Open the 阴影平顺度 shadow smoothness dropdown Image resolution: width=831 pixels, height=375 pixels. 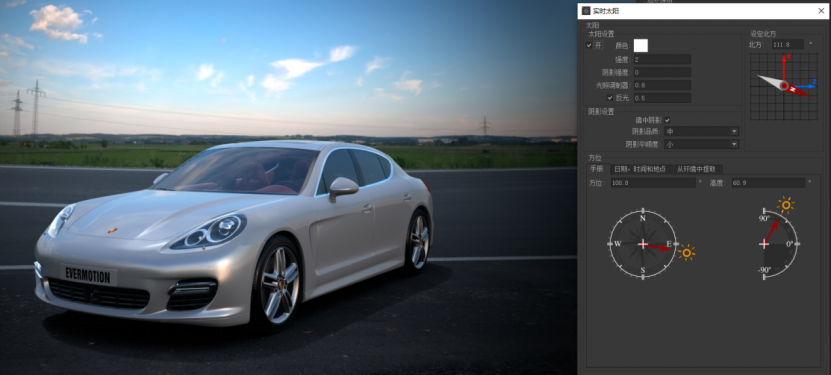pos(702,144)
